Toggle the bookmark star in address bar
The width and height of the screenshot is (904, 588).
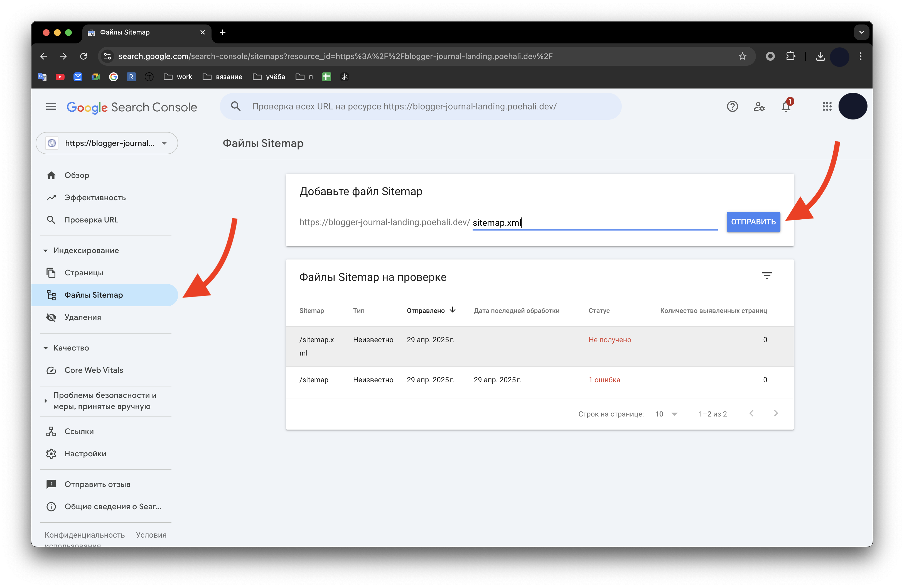(743, 56)
